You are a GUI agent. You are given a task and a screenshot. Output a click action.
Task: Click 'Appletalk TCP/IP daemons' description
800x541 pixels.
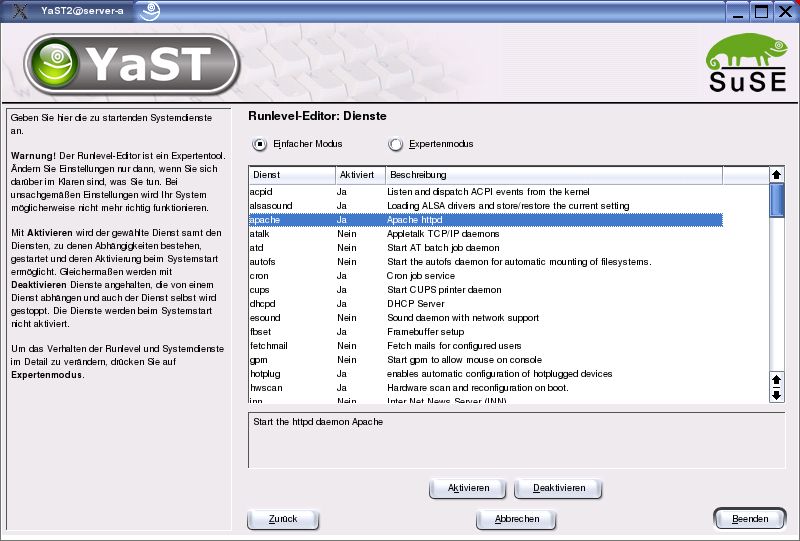pos(443,234)
